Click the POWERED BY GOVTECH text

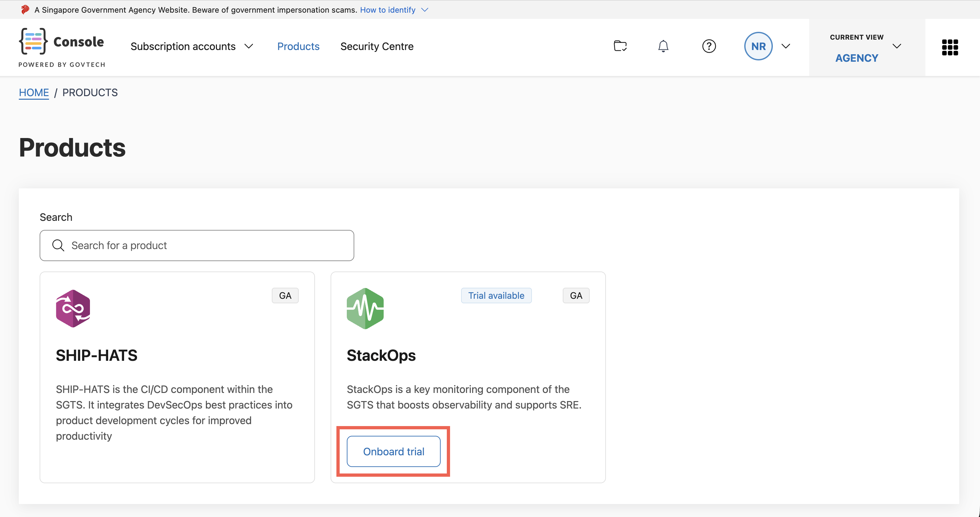(62, 65)
